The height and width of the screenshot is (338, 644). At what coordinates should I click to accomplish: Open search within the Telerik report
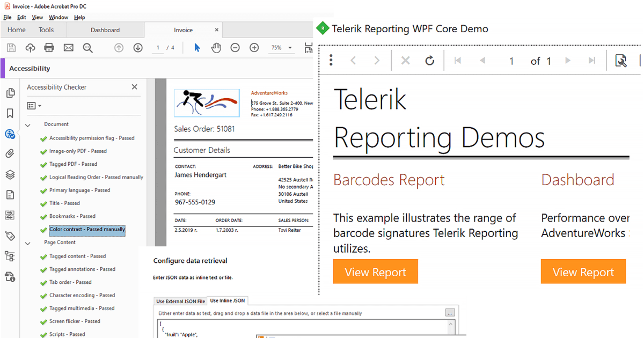(621, 61)
